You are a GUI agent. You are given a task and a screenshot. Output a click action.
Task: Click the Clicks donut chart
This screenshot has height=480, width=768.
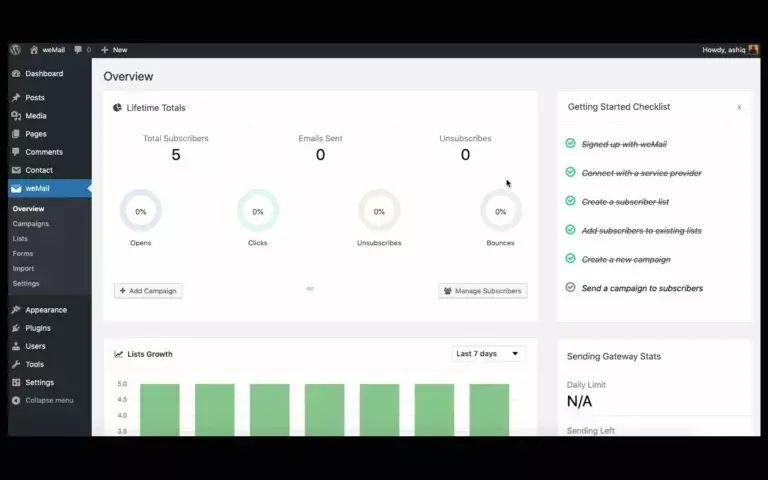[258, 211]
